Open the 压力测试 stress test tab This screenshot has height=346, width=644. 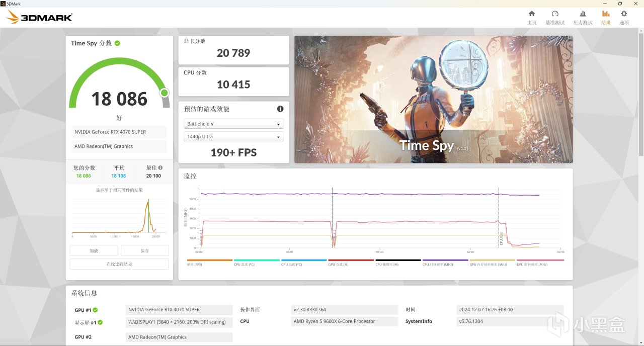(583, 18)
